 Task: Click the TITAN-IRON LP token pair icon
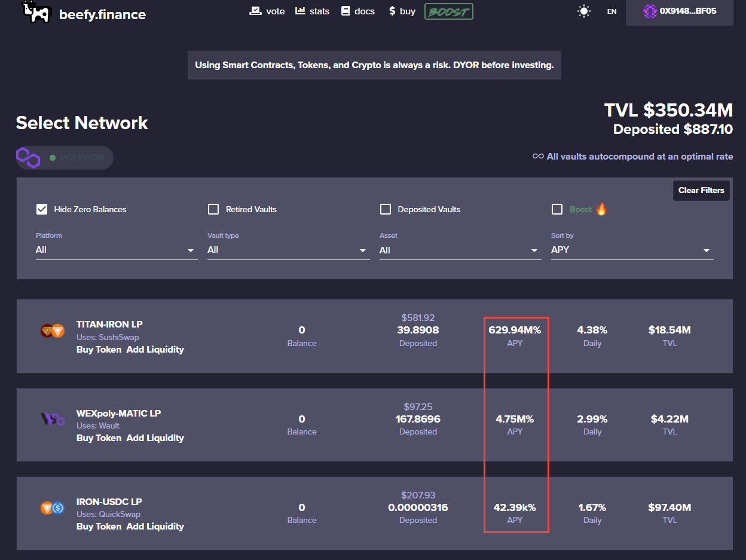pos(53,331)
